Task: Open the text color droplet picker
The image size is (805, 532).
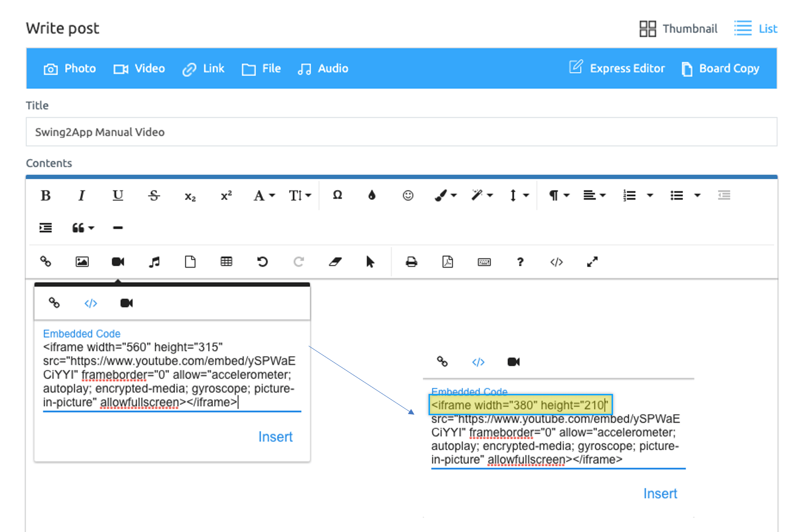Action: (372, 195)
